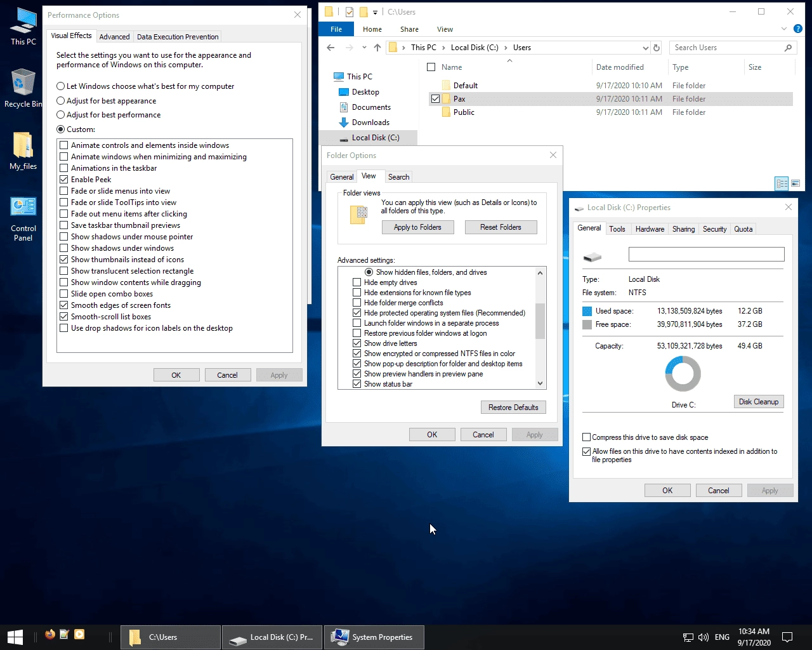This screenshot has width=812, height=650.
Task: Click the Public folder icon
Action: [446, 112]
